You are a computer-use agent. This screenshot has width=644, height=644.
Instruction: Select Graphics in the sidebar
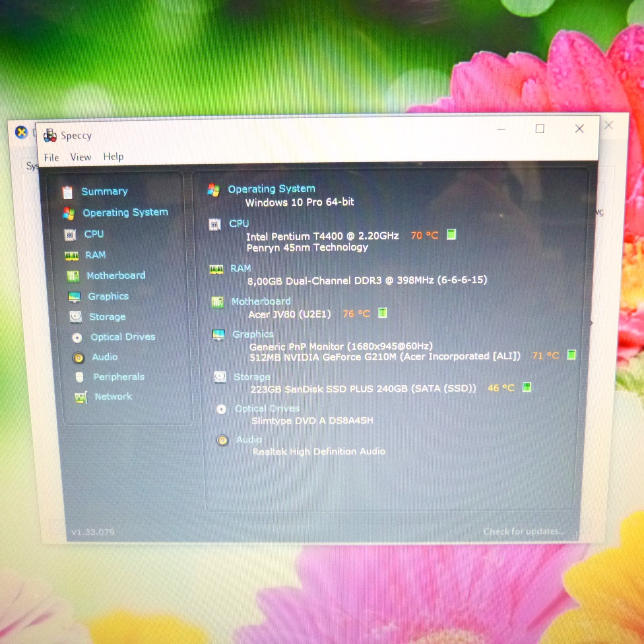tap(108, 296)
